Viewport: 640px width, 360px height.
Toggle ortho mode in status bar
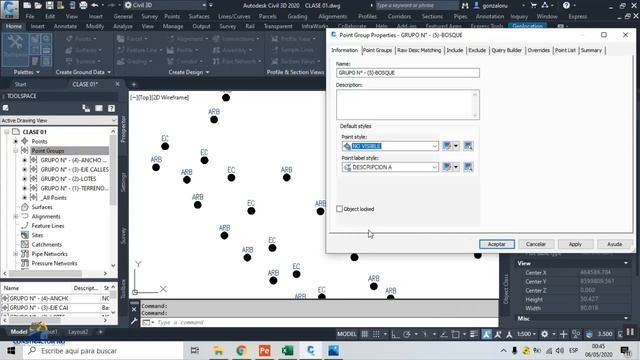click(x=395, y=334)
